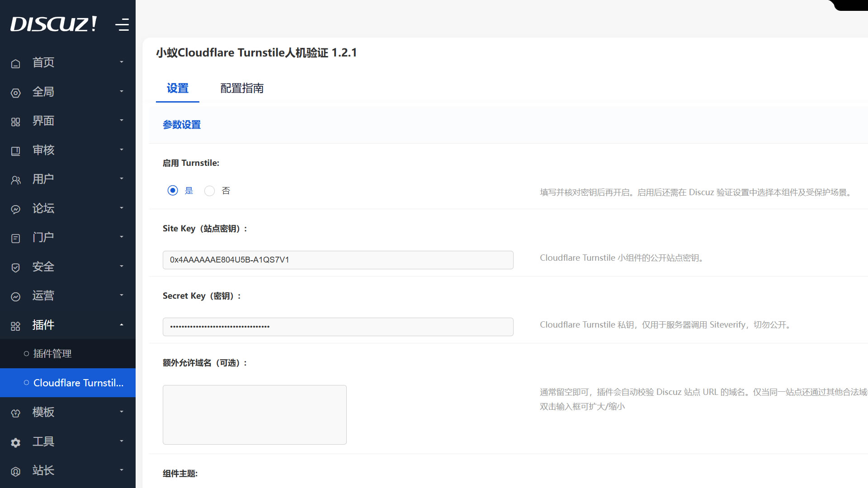The height and width of the screenshot is (488, 868).
Task: Select 是 to enable Turnstile
Action: pyautogui.click(x=173, y=191)
